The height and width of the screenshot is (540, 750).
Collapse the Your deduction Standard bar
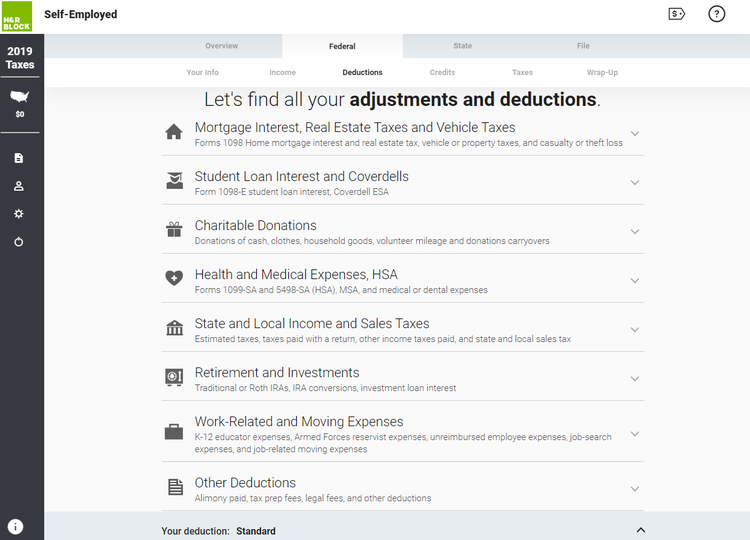(641, 530)
